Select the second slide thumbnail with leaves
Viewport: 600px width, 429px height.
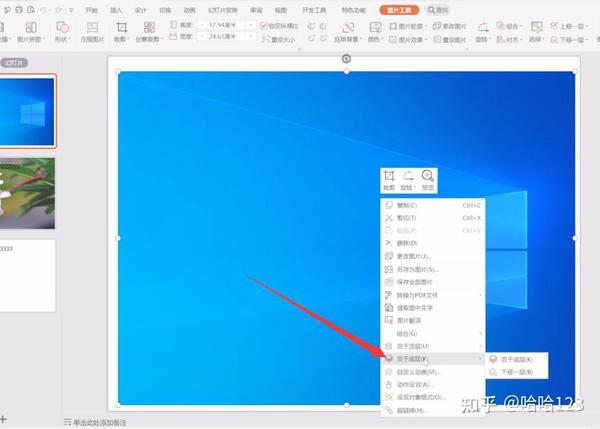point(27,193)
